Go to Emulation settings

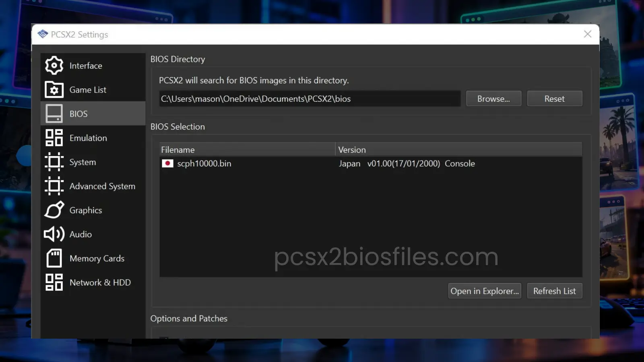(x=93, y=138)
